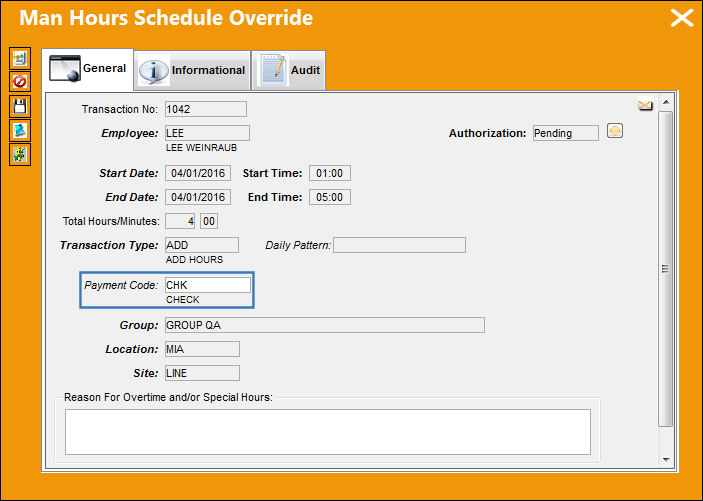Click the LEE WEINRAUB employee name text

tap(201, 148)
